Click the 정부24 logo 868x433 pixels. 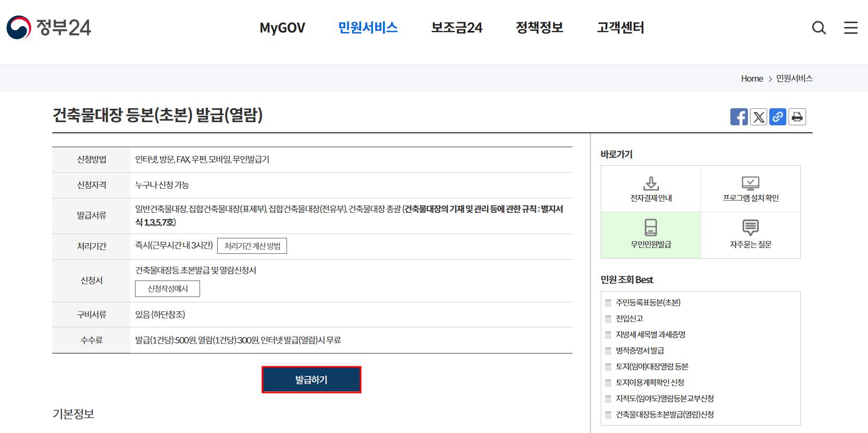49,27
